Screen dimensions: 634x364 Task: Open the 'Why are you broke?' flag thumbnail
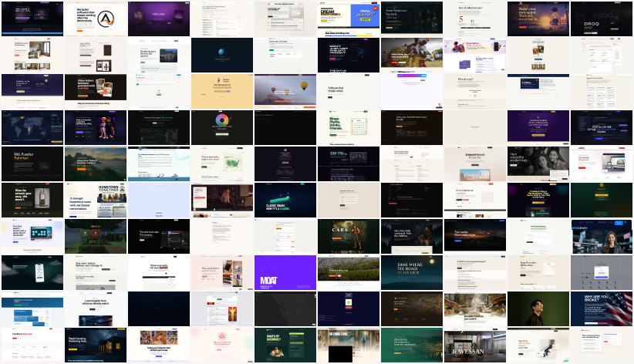click(602, 309)
